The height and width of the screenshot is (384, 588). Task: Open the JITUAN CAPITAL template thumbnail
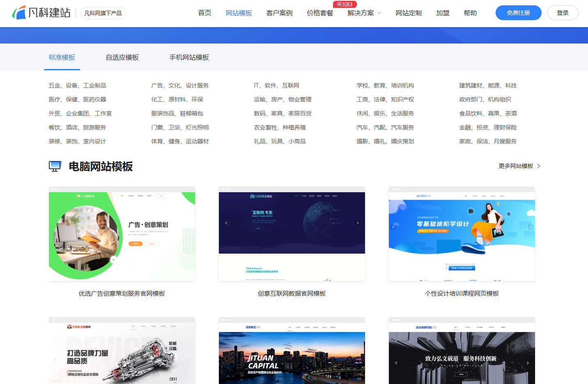click(292, 351)
